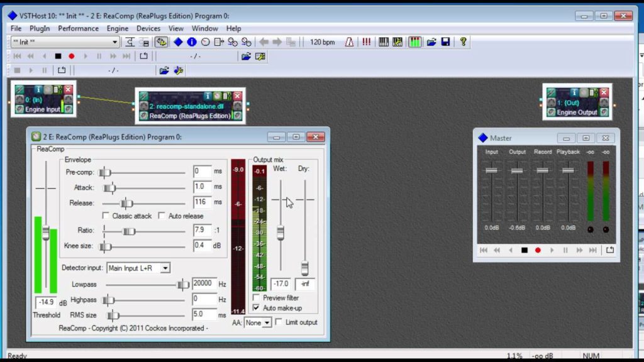Open the Detector input dropdown
Viewport: 644px width, 362px height.
pos(138,268)
